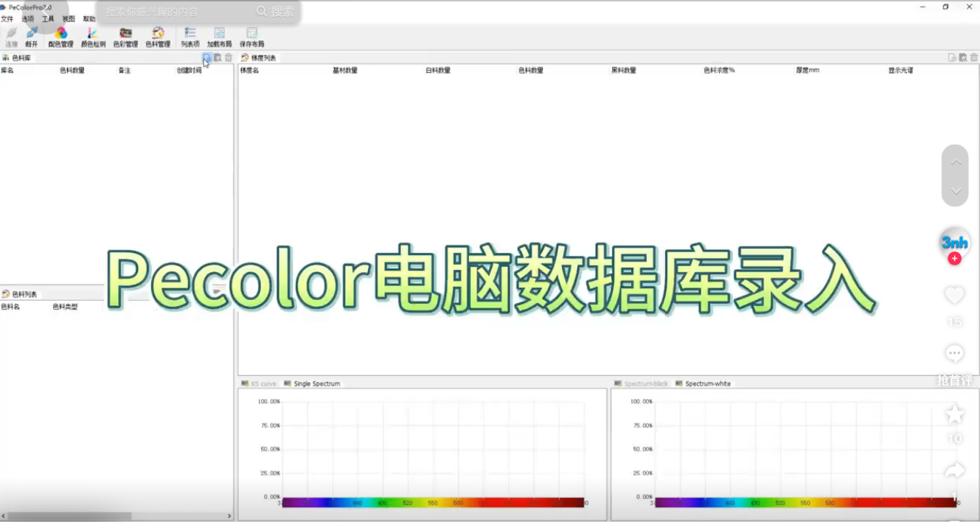980x522 pixels.
Task: Go to next video with down chevron
Action: (956, 191)
